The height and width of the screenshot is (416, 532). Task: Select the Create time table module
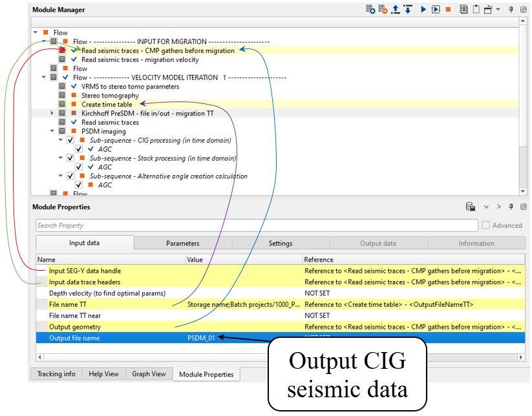point(107,105)
